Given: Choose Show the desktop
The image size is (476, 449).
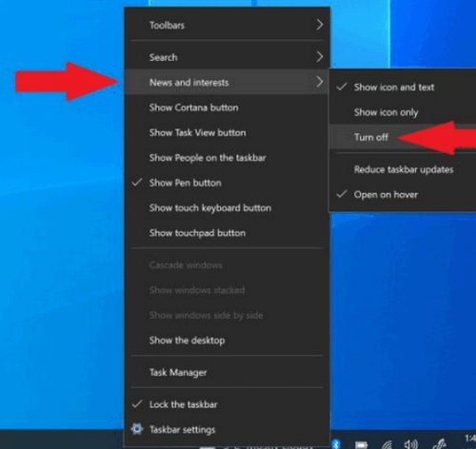Looking at the screenshot, I should [227, 341].
